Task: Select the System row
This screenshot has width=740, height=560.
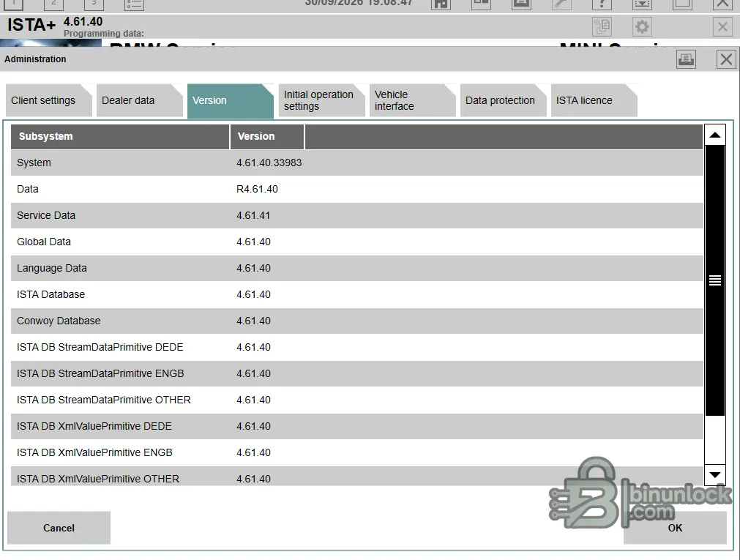Action: click(356, 163)
